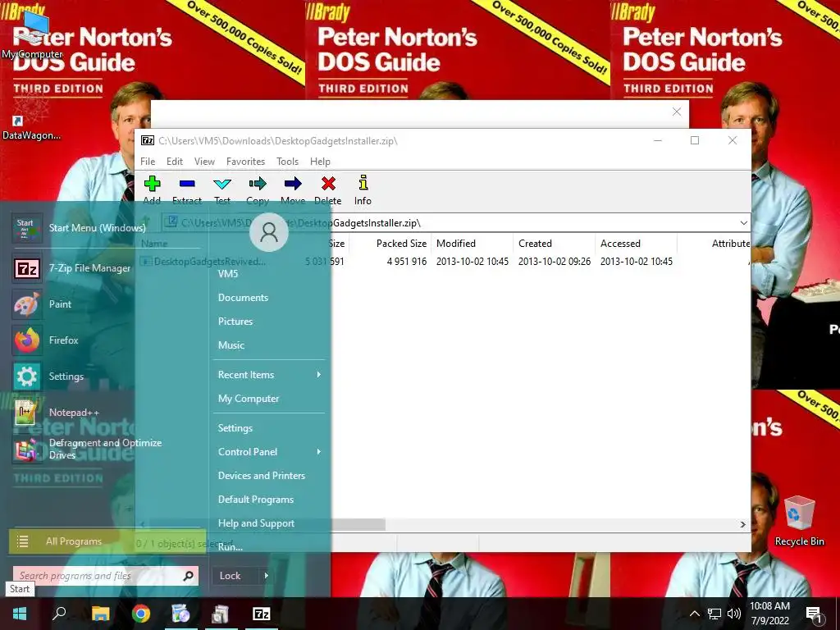This screenshot has width=840, height=630.
Task: Open the Run... dialog entry
Action: coord(231,547)
